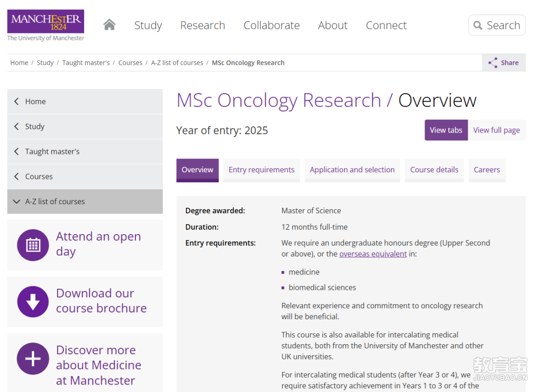This screenshot has width=538, height=392.
Task: Open Download our course brochure link
Action: tap(101, 301)
